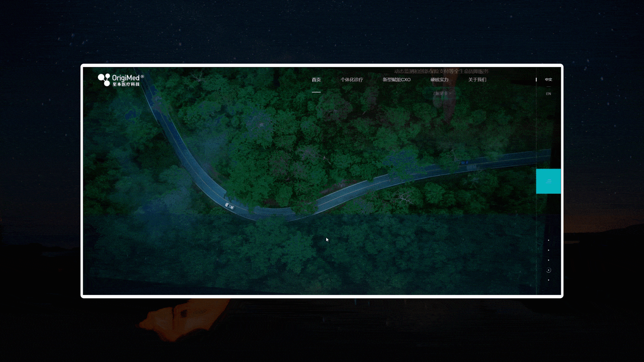Click the circled active fourth pagination dot
Viewport: 644px width, 362px height.
coord(548,270)
